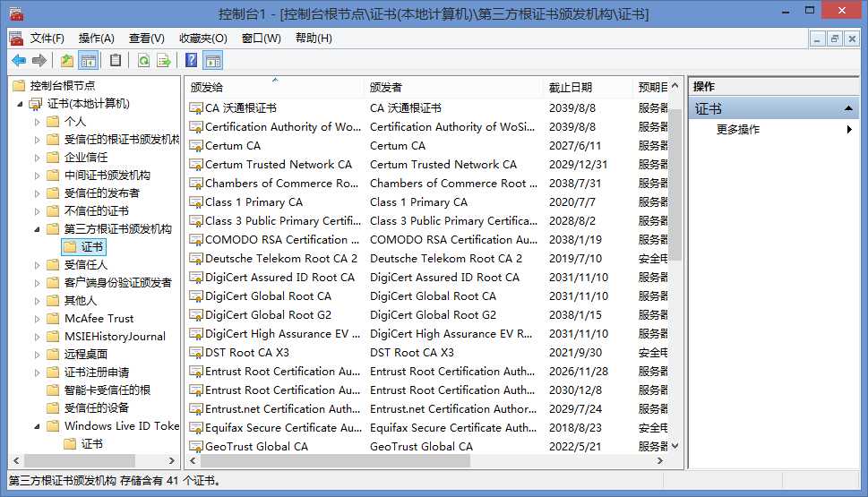Screen dimensions: 868x497
Task: Click the MMC console icon in menu bar
Action: (16, 39)
